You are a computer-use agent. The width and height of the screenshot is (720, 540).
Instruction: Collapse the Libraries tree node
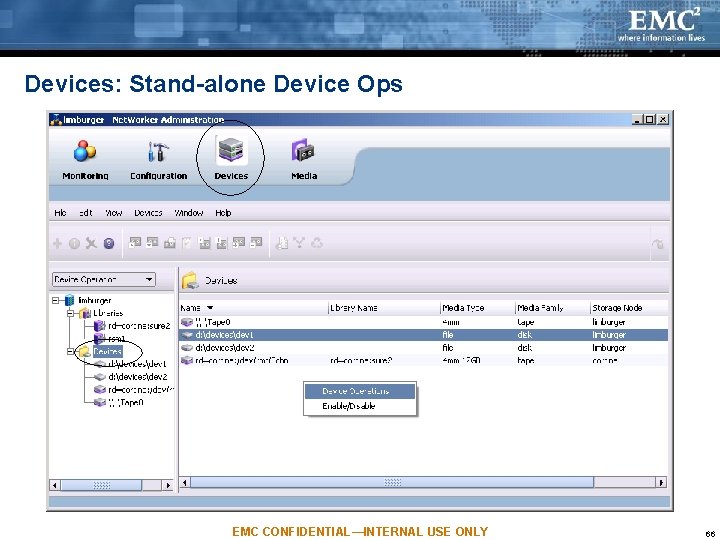coord(70,313)
